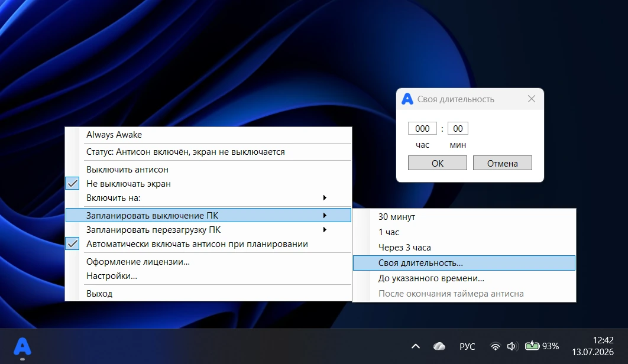Switch input language РУС indicator
628x364 pixels.
point(467,346)
